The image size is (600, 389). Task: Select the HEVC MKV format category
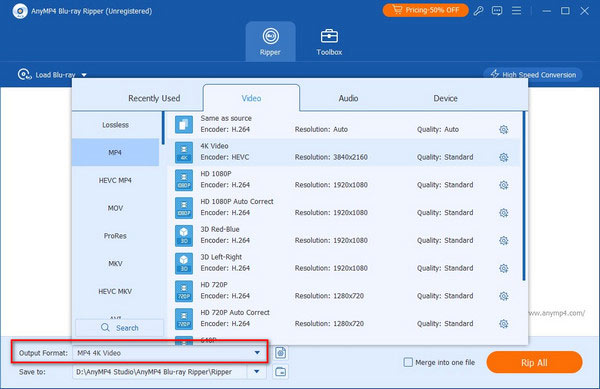pos(115,291)
